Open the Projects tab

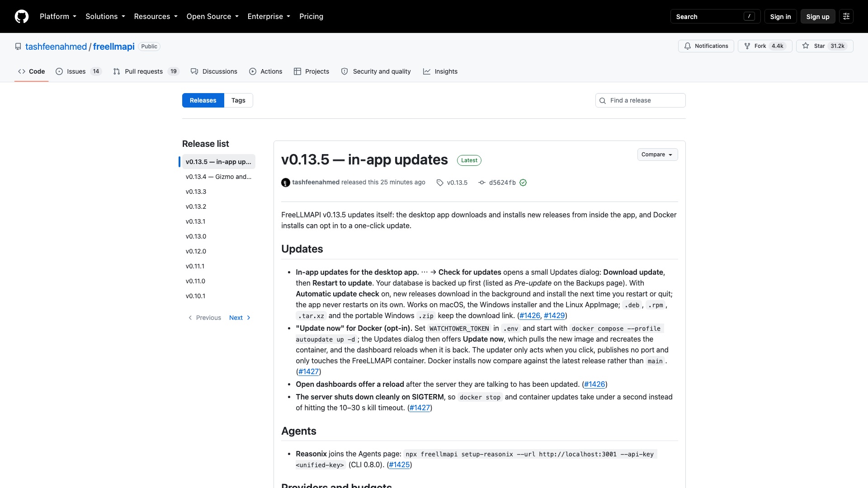pyautogui.click(x=311, y=71)
